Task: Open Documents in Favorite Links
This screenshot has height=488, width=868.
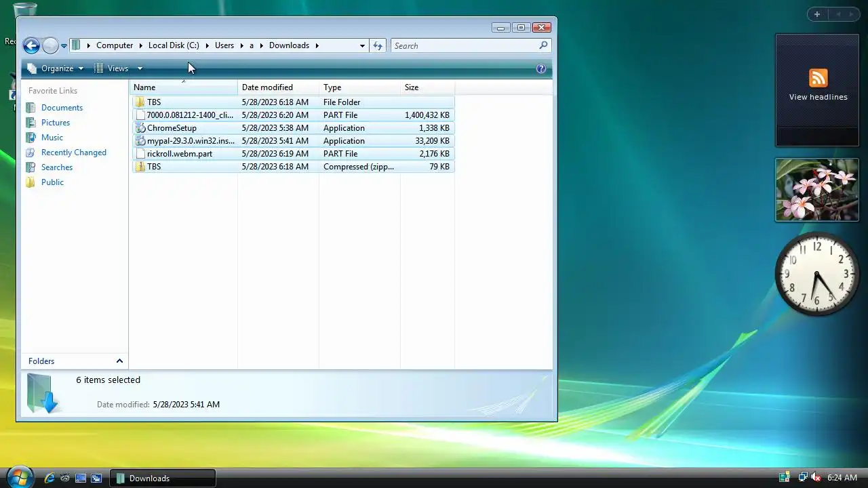Action: coord(62,108)
